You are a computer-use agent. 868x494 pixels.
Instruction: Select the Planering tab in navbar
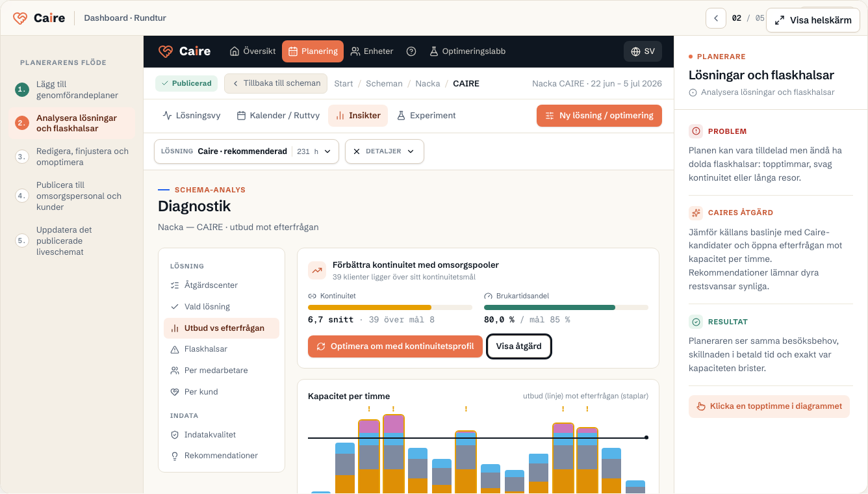(313, 51)
